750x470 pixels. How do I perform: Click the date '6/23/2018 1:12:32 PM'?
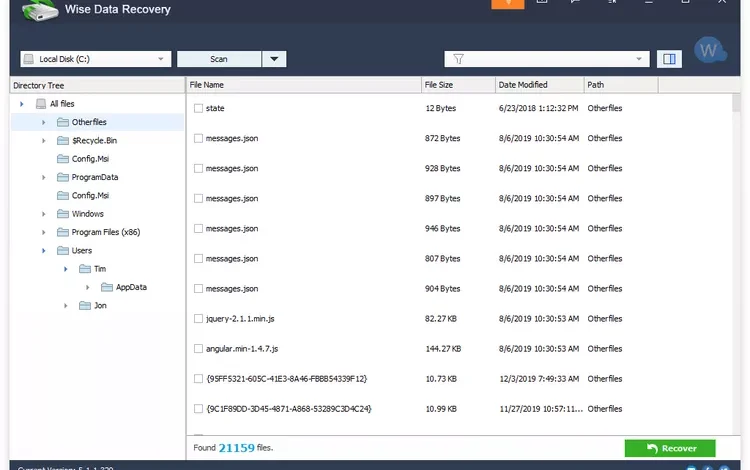[539, 109]
